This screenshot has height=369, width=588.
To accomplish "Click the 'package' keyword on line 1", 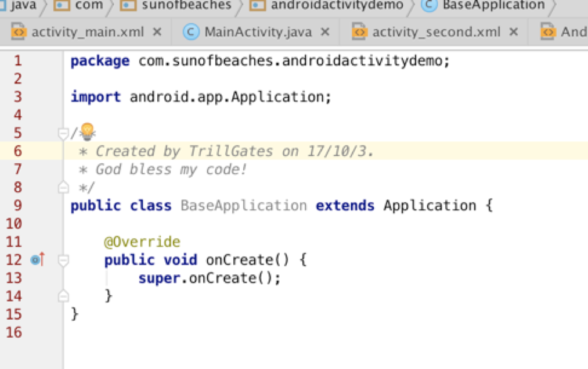I will [100, 61].
